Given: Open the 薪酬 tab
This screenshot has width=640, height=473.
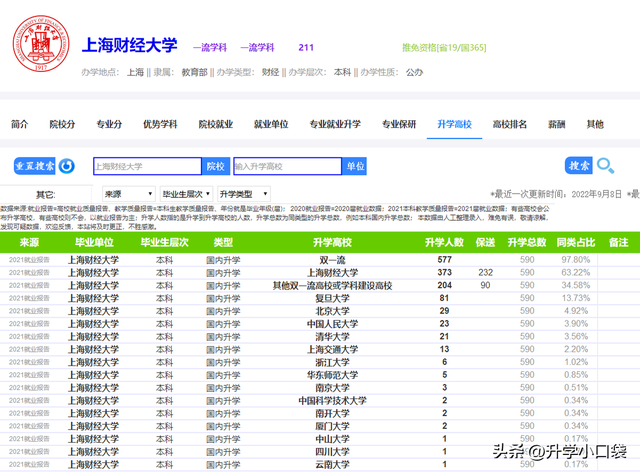Looking at the screenshot, I should tap(557, 124).
